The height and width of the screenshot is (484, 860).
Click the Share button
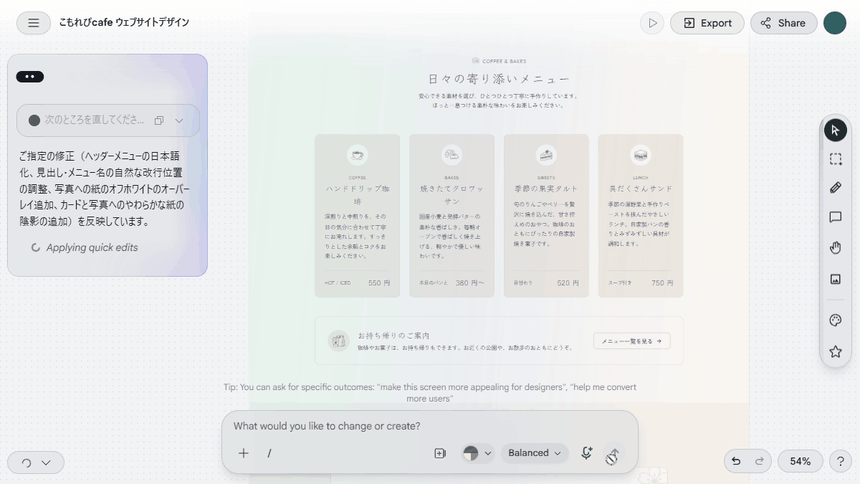coord(783,23)
